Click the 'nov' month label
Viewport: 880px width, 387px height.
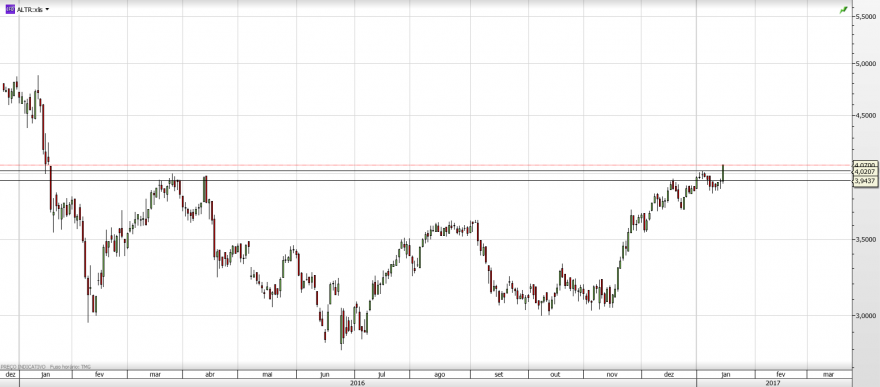[612, 374]
